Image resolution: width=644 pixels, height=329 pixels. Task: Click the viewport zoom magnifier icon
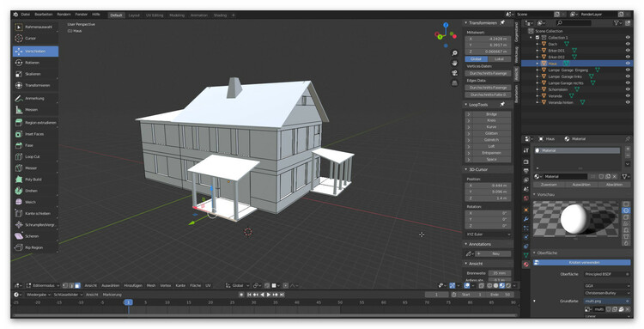click(454, 53)
